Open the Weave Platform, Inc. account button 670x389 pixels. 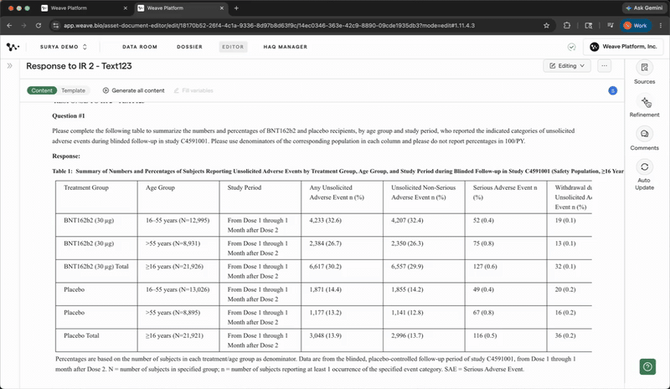pos(623,47)
